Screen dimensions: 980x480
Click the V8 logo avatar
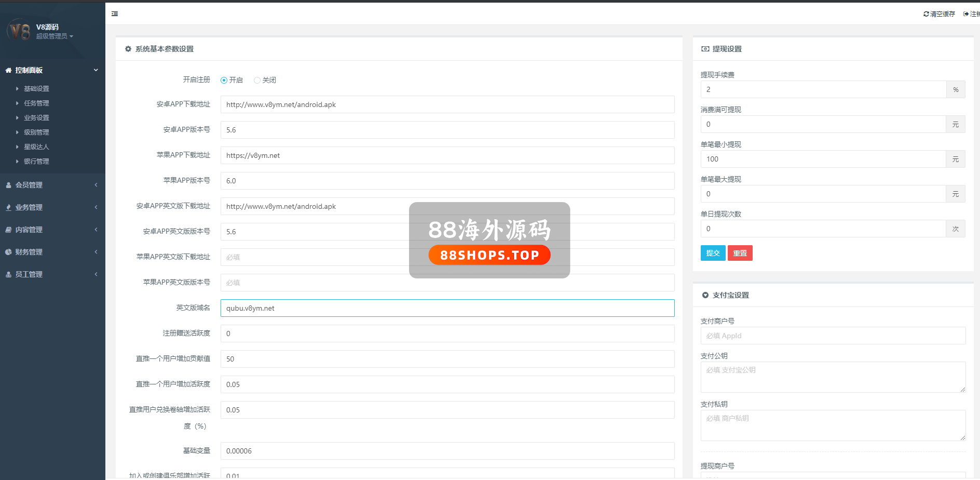pos(19,31)
